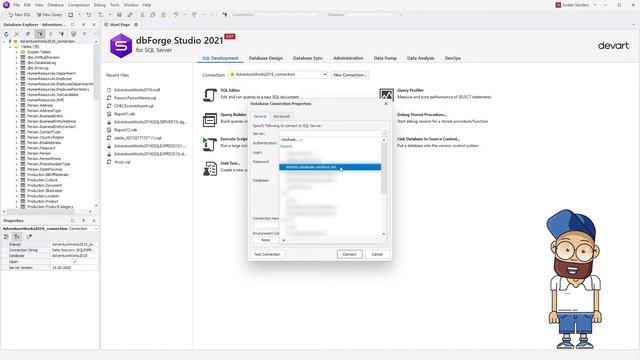This screenshot has height=360, width=640.
Task: Open the File menu
Action: [17, 5]
